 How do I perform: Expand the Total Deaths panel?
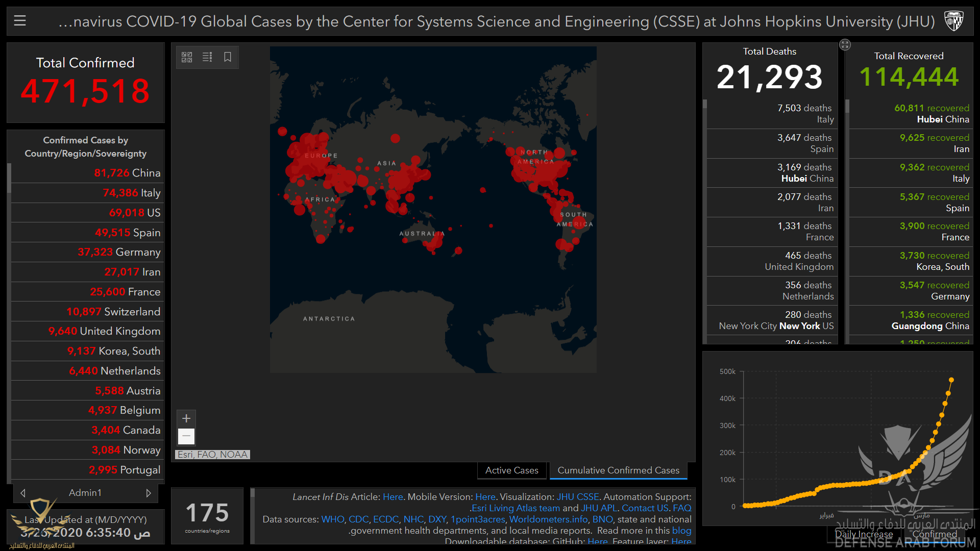point(845,45)
